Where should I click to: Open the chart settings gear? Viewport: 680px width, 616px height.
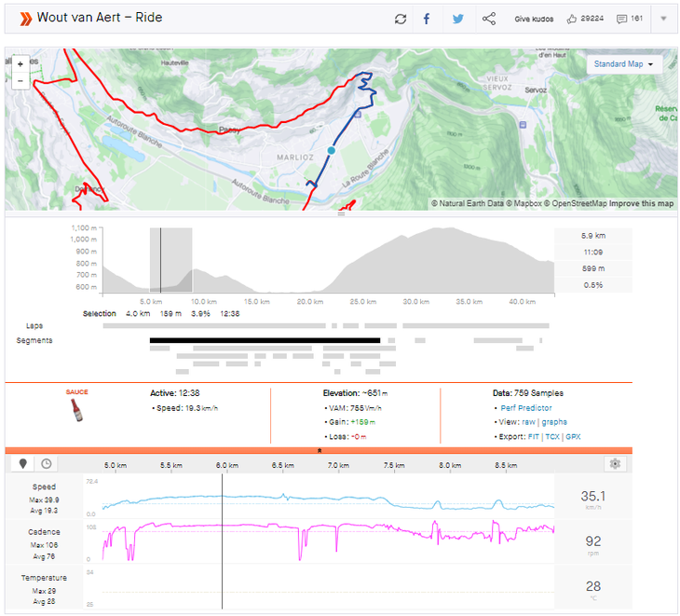614,463
